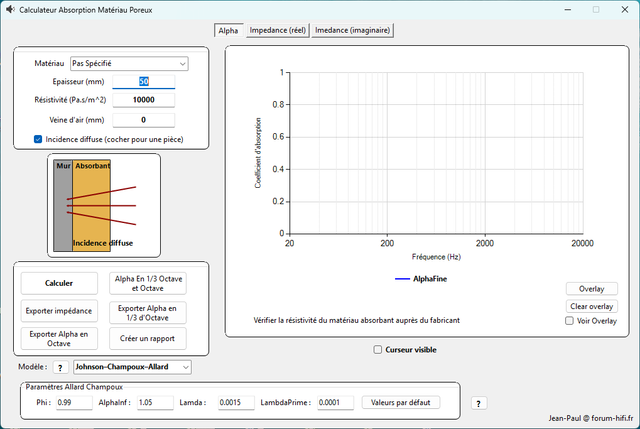Click Exporter impédance button
640x429 pixels.
(59, 311)
